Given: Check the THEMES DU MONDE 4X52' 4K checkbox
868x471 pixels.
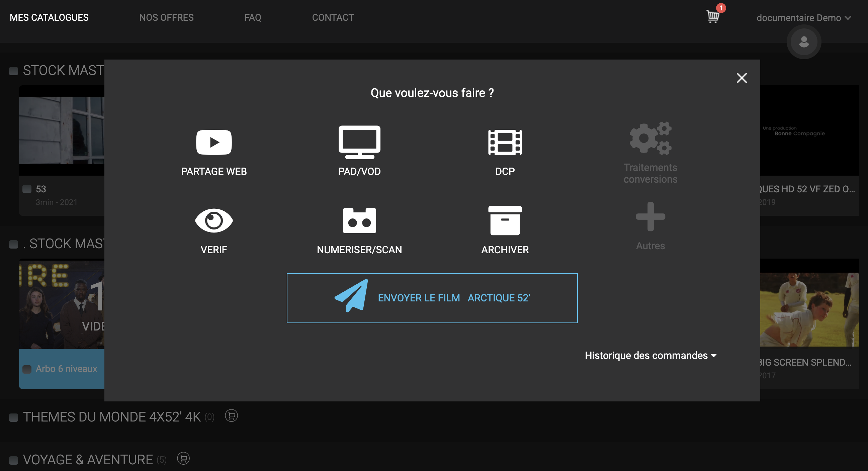Looking at the screenshot, I should point(13,417).
